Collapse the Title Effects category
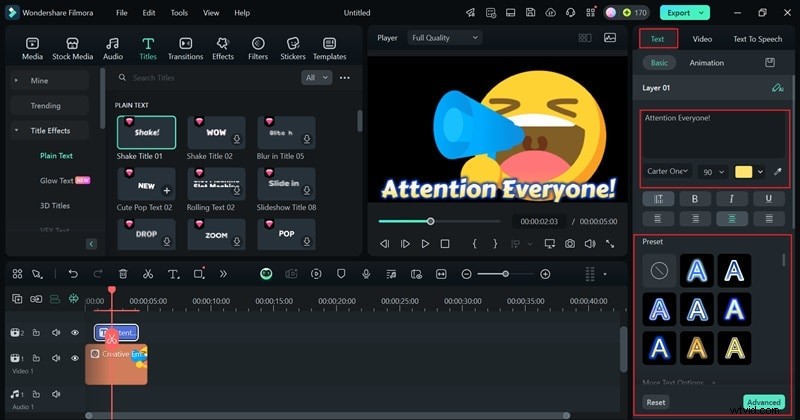The height and width of the screenshot is (420, 800). click(16, 130)
